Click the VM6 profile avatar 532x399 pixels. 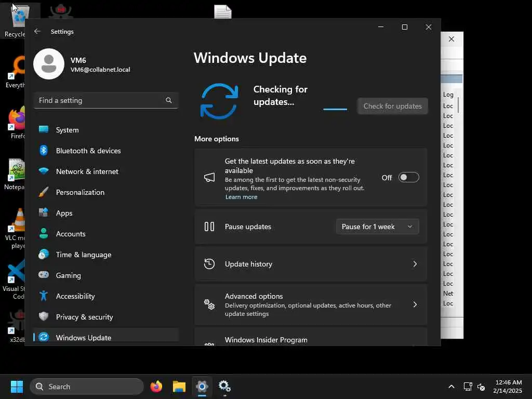(49, 64)
